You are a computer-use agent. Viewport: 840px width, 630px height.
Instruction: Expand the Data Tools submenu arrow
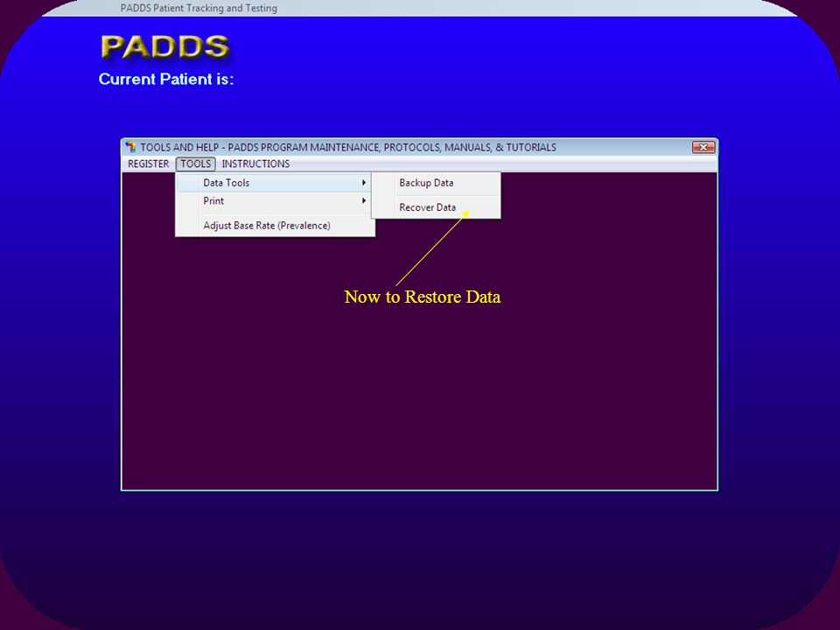[x=364, y=183]
